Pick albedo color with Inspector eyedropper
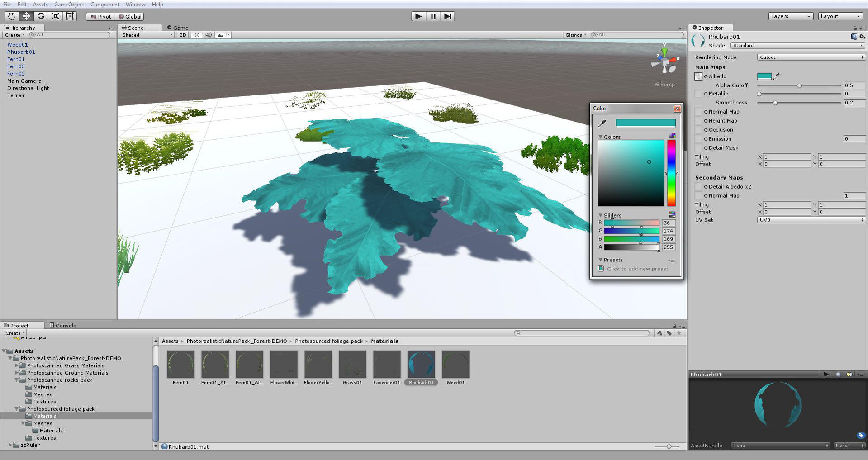 tap(777, 76)
